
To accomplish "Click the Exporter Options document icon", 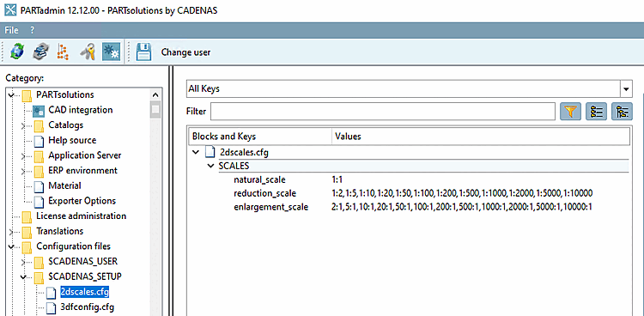I will click(39, 202).
